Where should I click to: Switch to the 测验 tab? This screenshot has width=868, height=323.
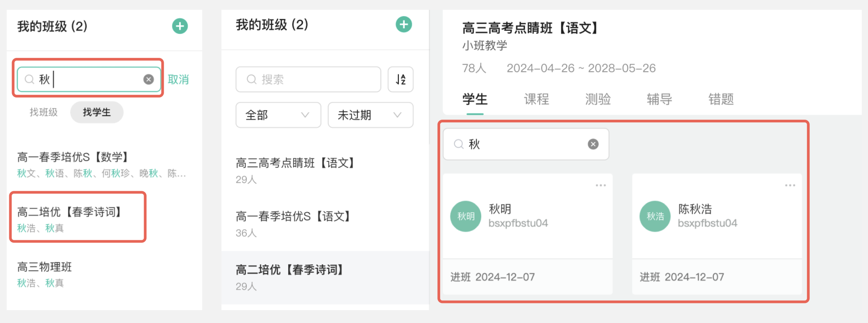click(x=598, y=99)
